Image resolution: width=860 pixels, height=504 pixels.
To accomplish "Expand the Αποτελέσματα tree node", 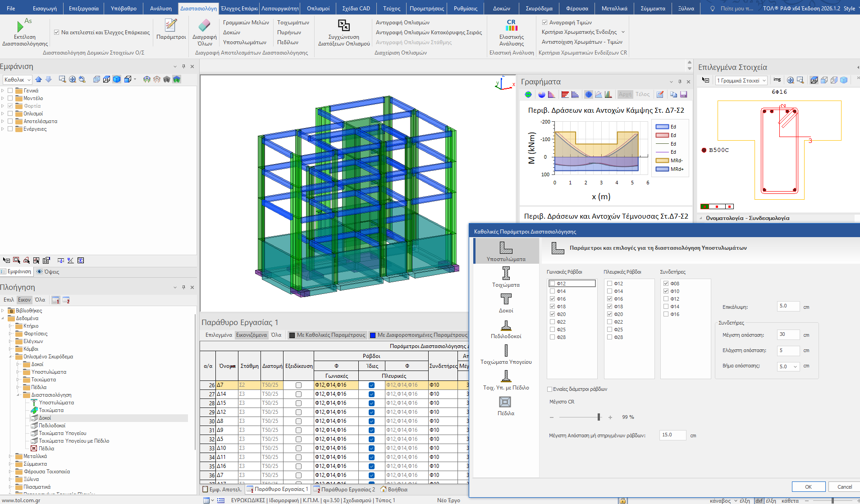I will point(3,121).
